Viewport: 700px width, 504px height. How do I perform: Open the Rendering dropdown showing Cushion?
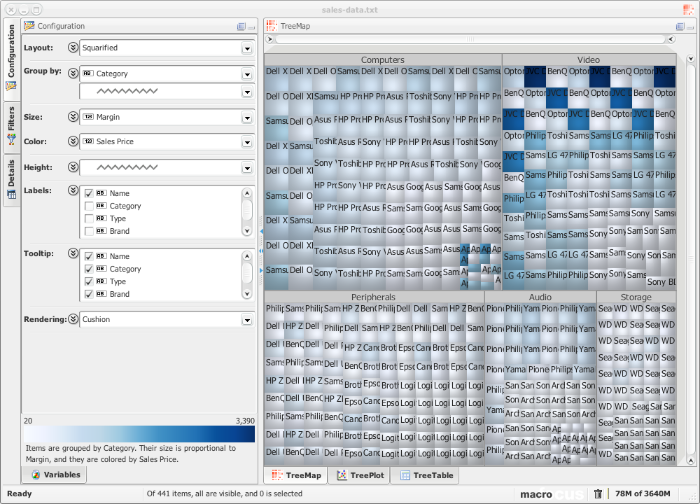(x=247, y=320)
